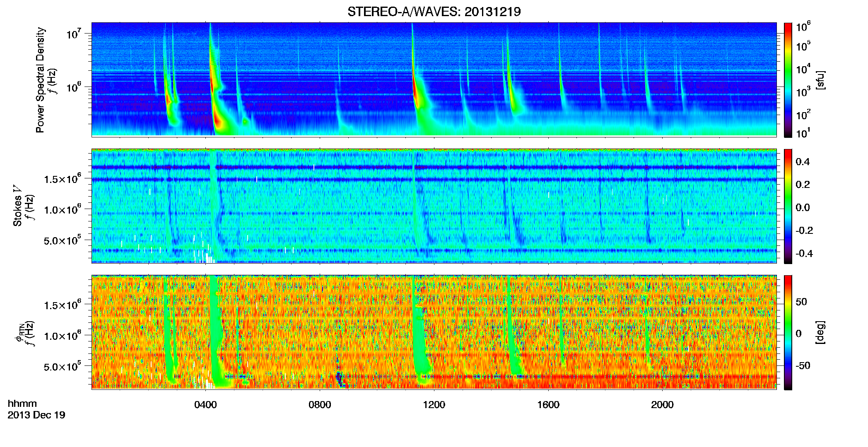Click the Power Spectral Density axis label
Image resolution: width=868 pixels, height=447 pixels.
[40, 80]
